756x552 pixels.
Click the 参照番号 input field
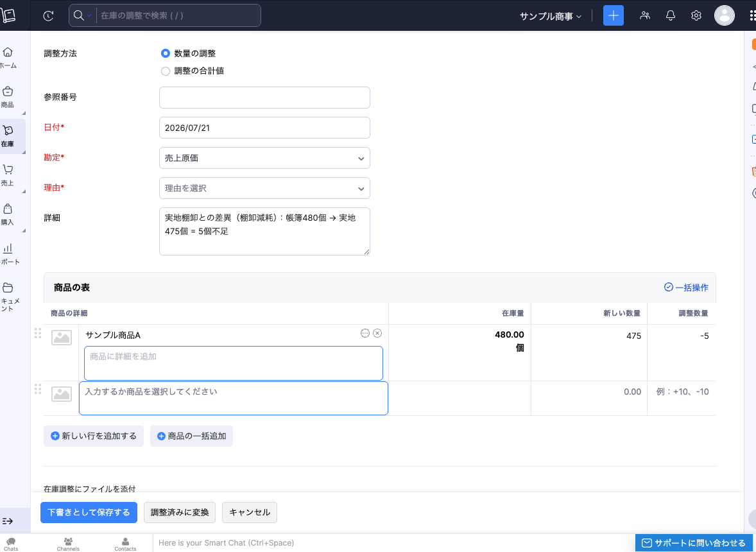click(x=264, y=98)
